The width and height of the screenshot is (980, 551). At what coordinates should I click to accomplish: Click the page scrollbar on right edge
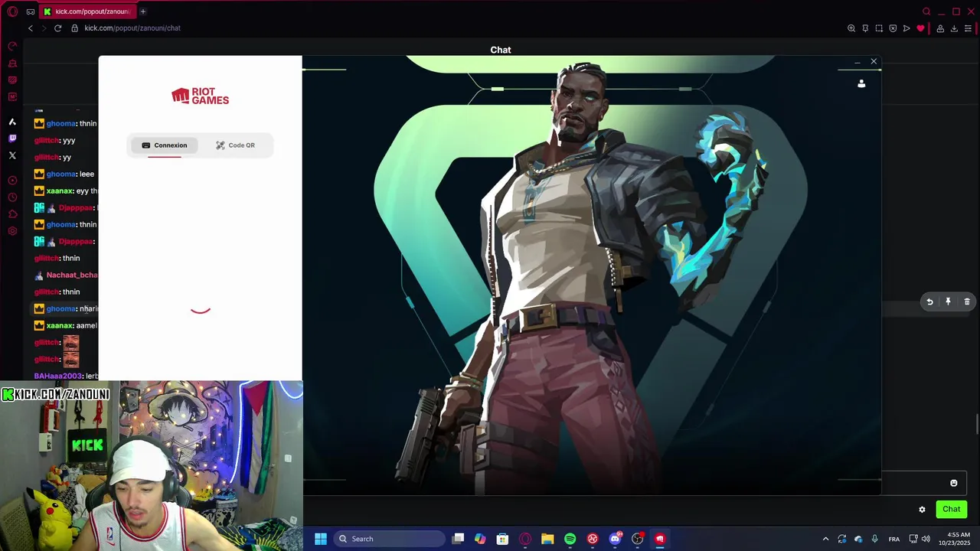(x=976, y=423)
